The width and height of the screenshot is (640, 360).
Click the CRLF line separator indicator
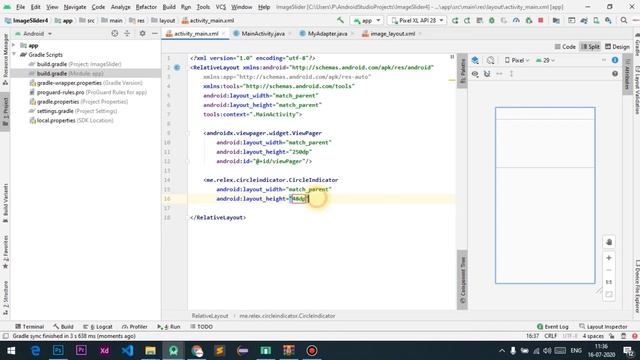[550, 336]
